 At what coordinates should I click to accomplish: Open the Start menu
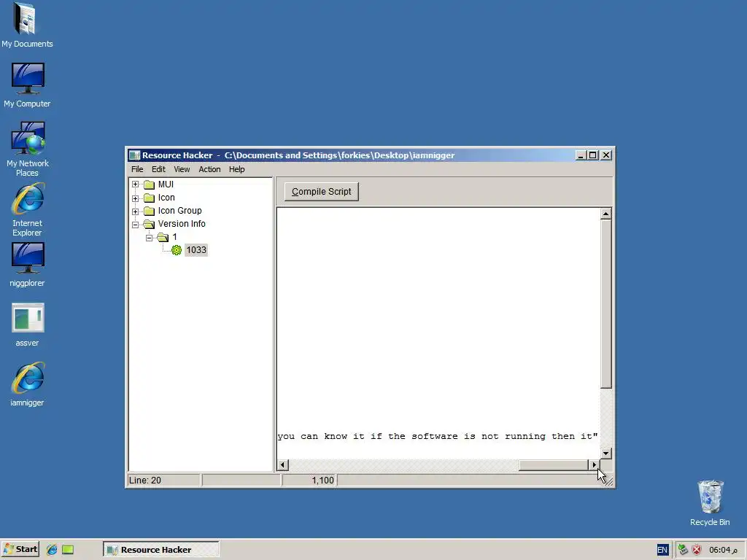click(x=20, y=550)
